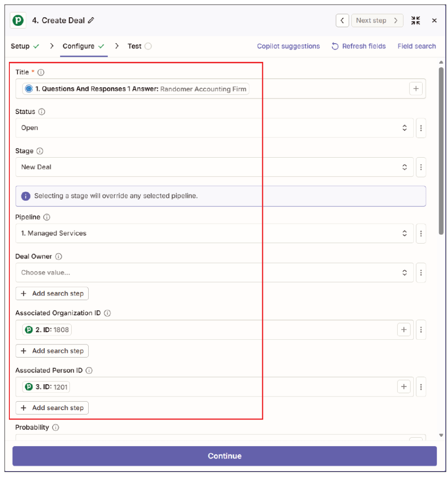Click the Title input field

click(x=220, y=89)
